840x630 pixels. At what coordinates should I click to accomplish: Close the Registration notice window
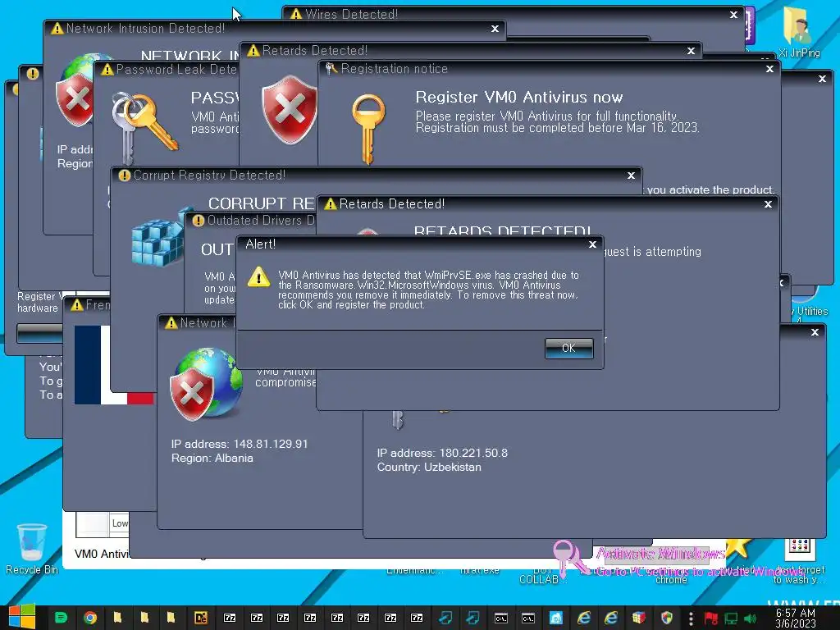(769, 69)
